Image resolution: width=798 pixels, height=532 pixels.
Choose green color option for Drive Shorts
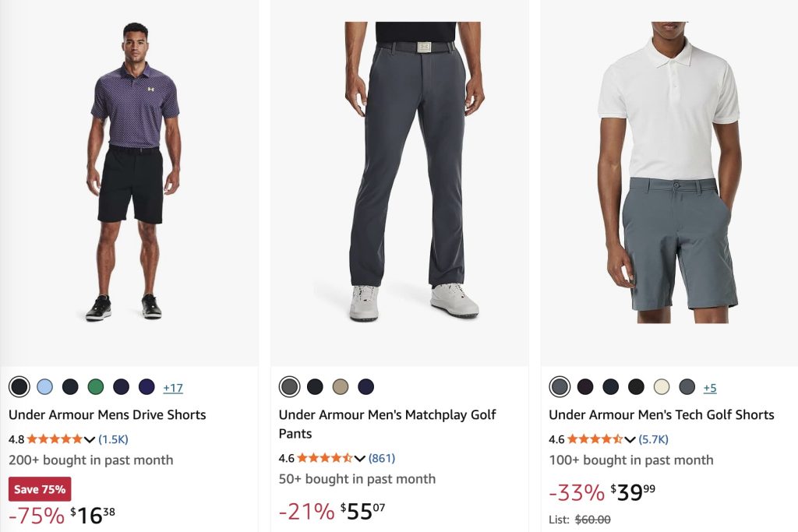tap(95, 386)
